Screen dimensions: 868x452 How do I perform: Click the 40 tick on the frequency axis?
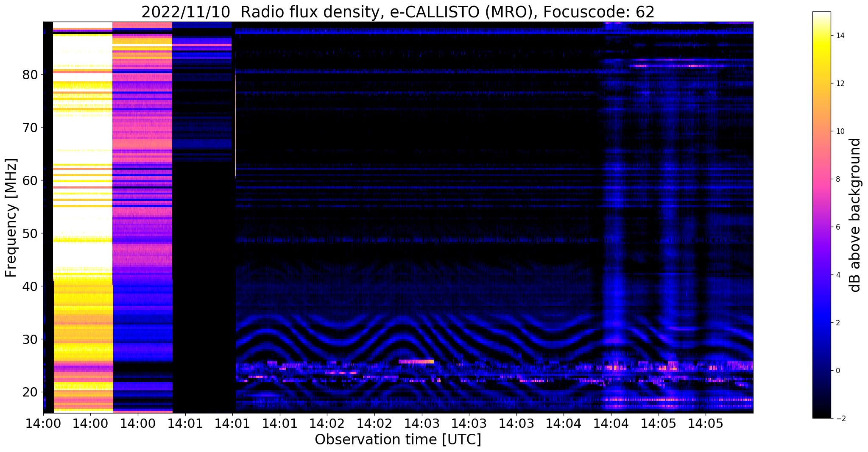coord(31,286)
